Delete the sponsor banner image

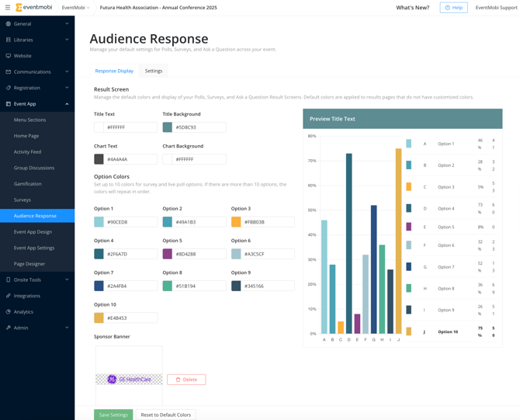(x=186, y=380)
